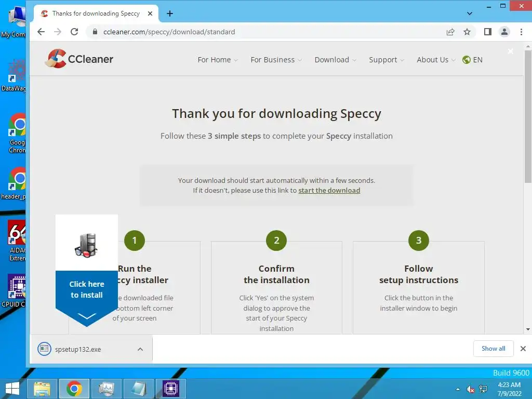This screenshot has height=399, width=532.
Task: Open Chrome three-dot menu
Action: [521, 32]
